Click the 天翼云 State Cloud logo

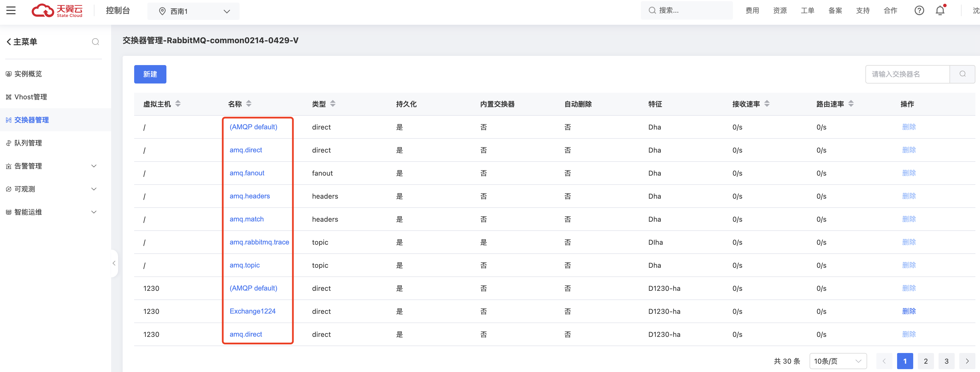point(57,10)
